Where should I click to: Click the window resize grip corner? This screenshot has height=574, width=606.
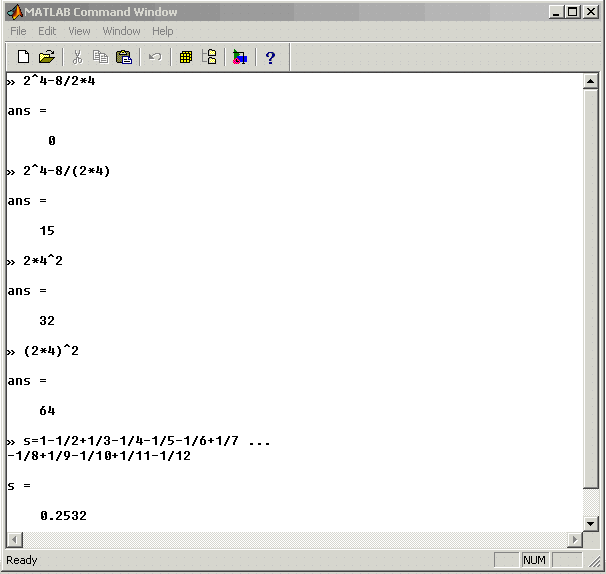(594, 561)
